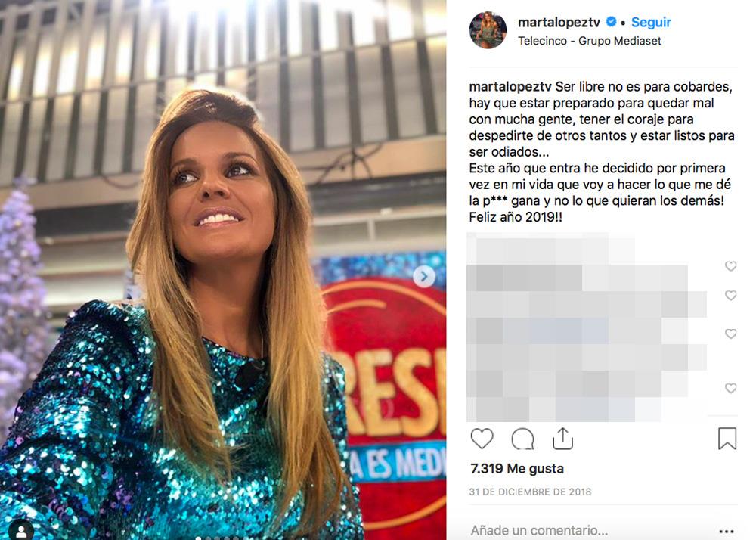Open martalopeztv profile picture

click(488, 30)
